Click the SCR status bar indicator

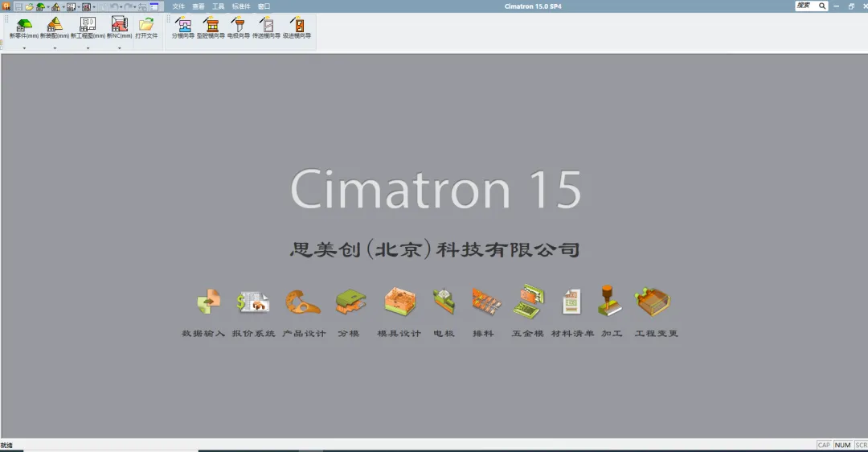click(x=861, y=445)
